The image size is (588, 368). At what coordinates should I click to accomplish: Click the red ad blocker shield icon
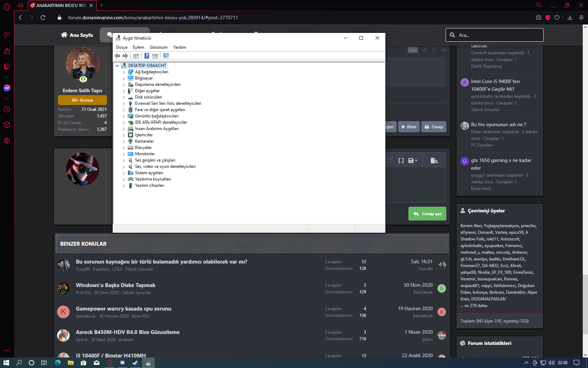[548, 18]
